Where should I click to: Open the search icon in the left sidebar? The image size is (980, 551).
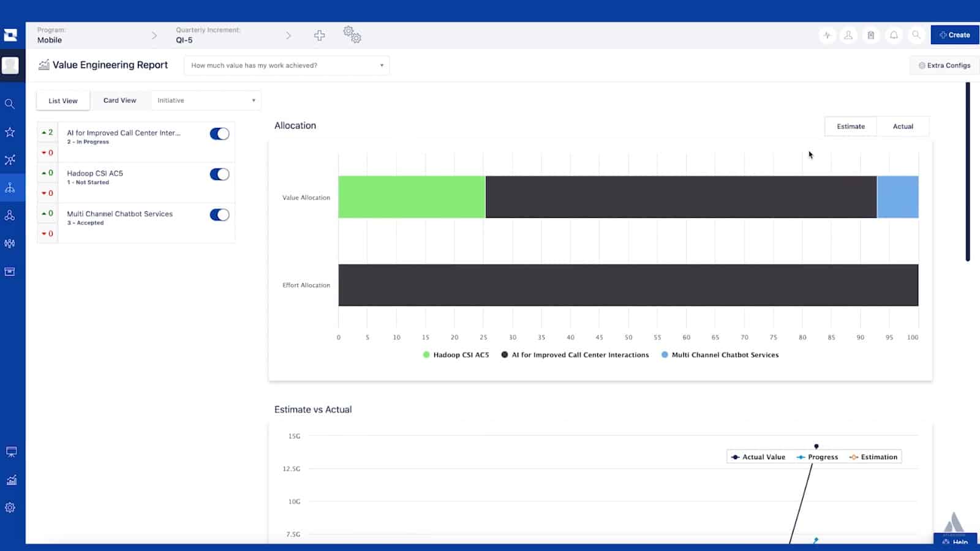tap(10, 103)
